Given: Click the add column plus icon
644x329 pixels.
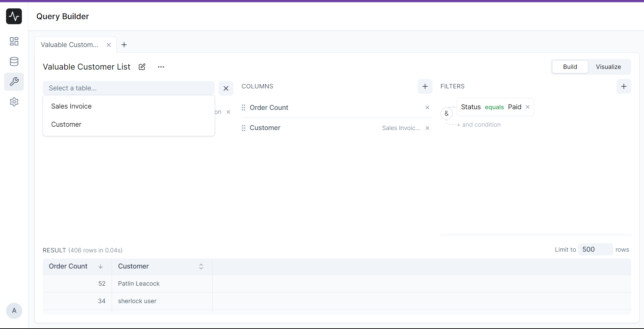Looking at the screenshot, I should coord(425,86).
